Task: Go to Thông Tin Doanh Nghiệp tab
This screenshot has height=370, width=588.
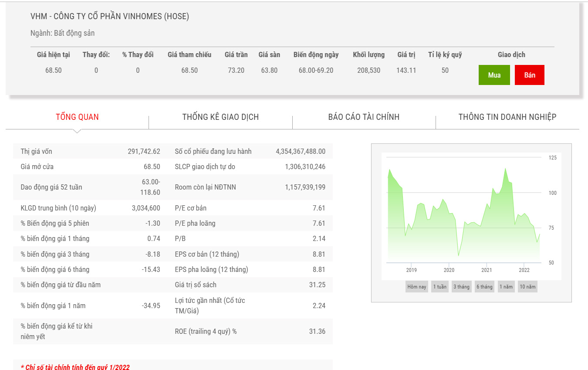Action: (507, 117)
